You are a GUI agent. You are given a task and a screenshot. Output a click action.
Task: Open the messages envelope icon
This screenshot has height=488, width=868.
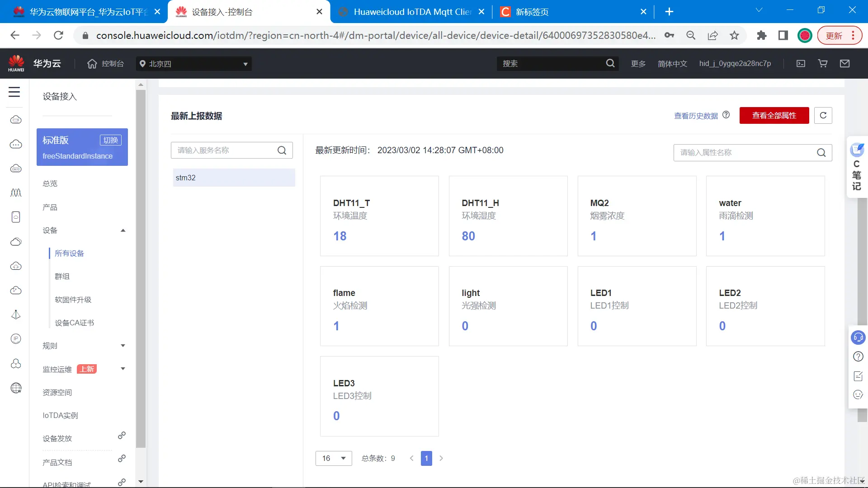pyautogui.click(x=844, y=64)
